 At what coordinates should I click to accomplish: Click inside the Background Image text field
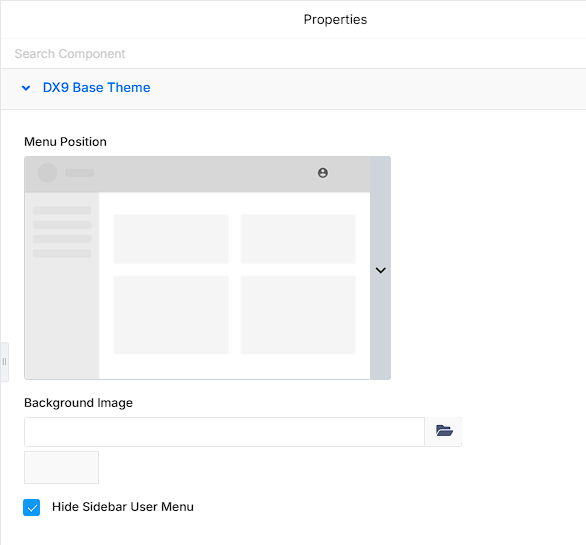pyautogui.click(x=224, y=432)
